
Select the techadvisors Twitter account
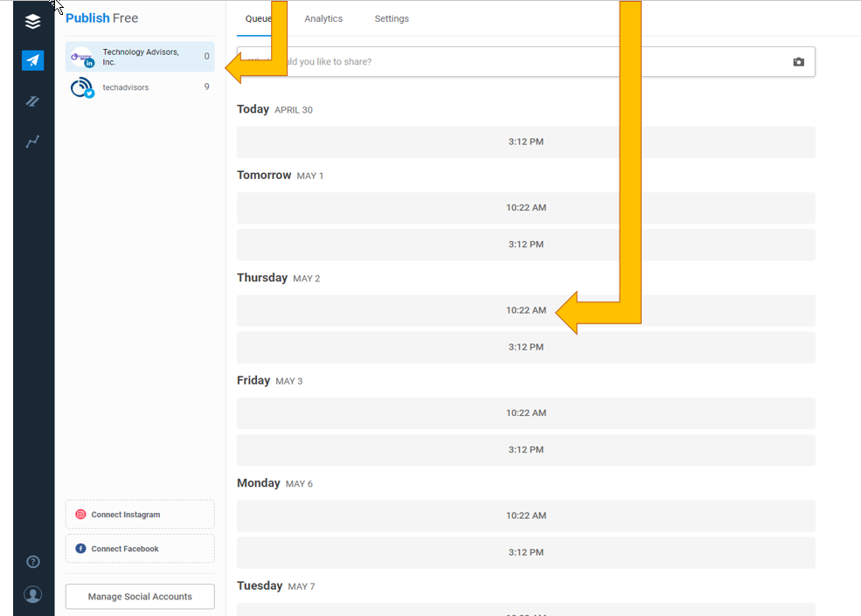(x=140, y=87)
